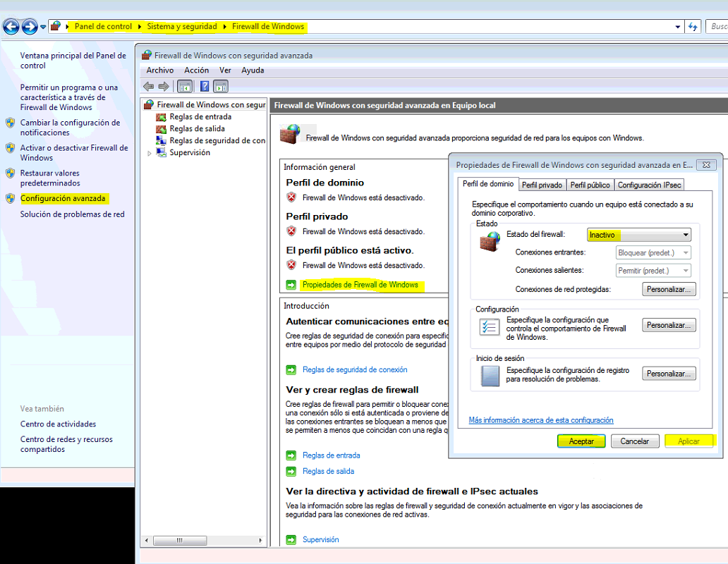728x564 pixels.
Task: Open Más información acerca de esta configuración
Action: (x=540, y=419)
